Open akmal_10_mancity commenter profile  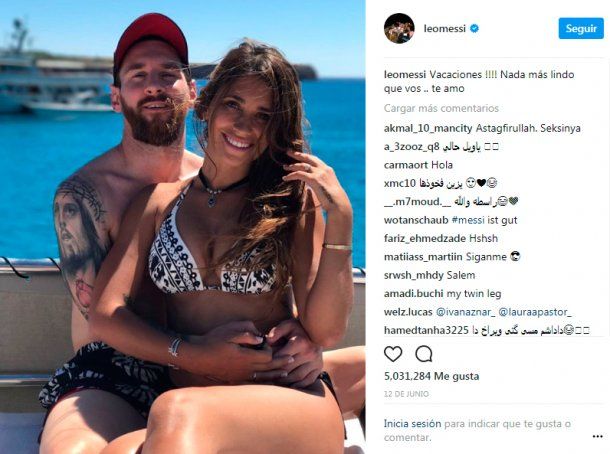[428, 128]
